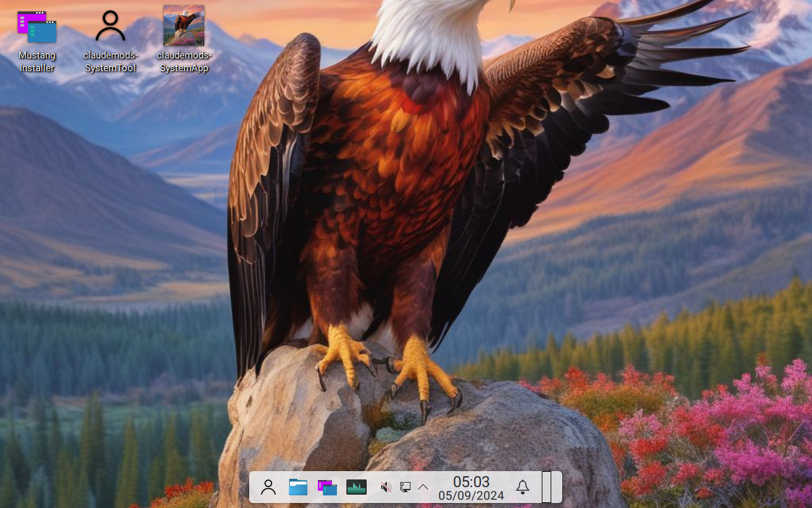Screen dimensions: 812x508
Task: Select the claudemods-SystemApp eagle icon
Action: pos(184,25)
